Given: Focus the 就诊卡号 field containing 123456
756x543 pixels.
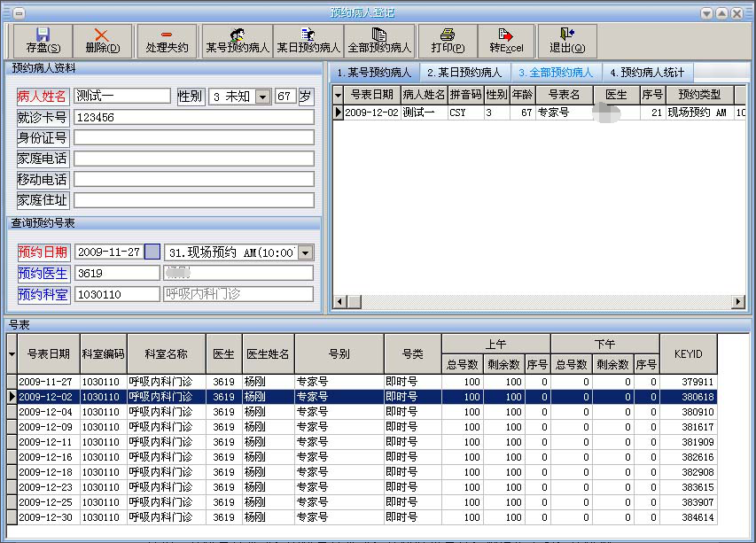Looking at the screenshot, I should (194, 117).
